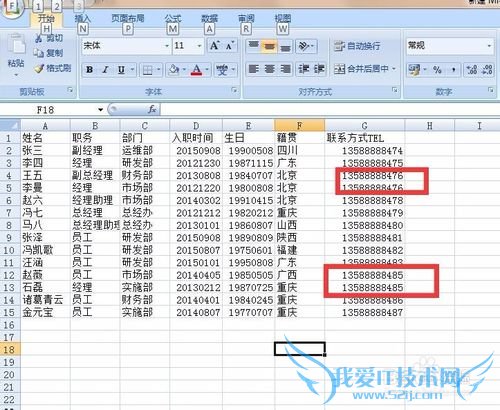The image size is (500, 410).
Task: Click the insert function fx button
Action: (152, 109)
